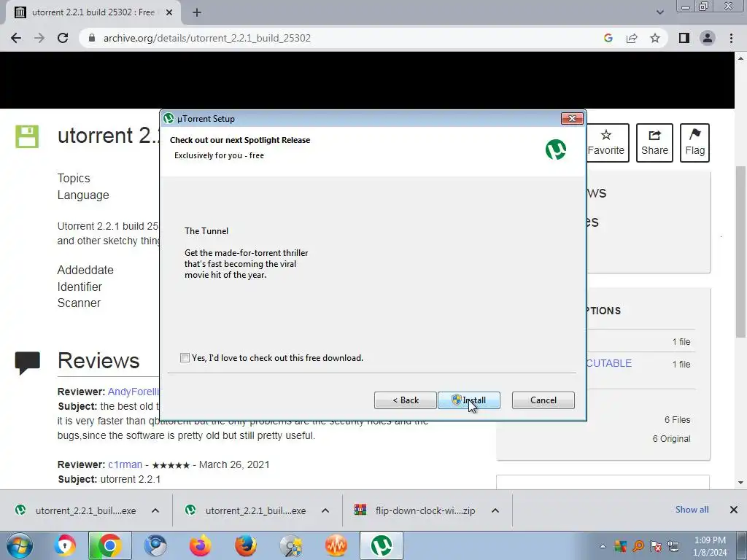Click the µTorrent logo in the setup header
Viewport: 747px width, 560px height.
point(555,149)
